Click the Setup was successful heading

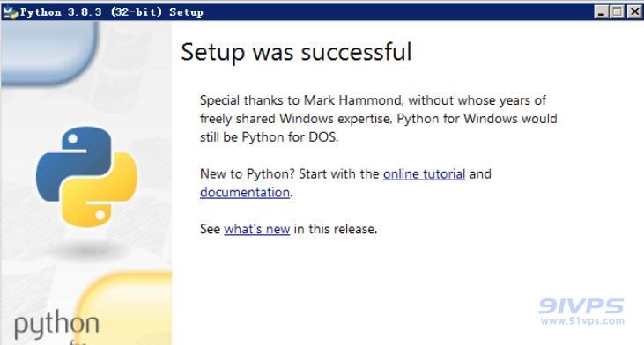pyautogui.click(x=296, y=52)
